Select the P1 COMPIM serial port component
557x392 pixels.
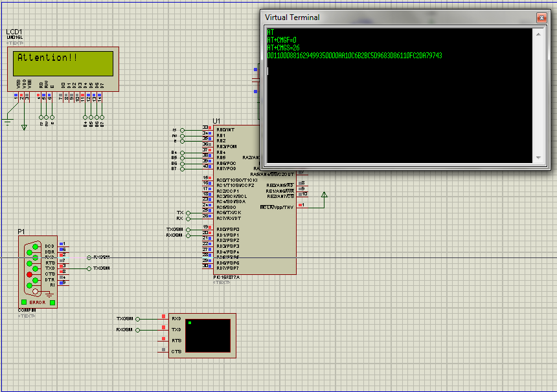pos(38,271)
